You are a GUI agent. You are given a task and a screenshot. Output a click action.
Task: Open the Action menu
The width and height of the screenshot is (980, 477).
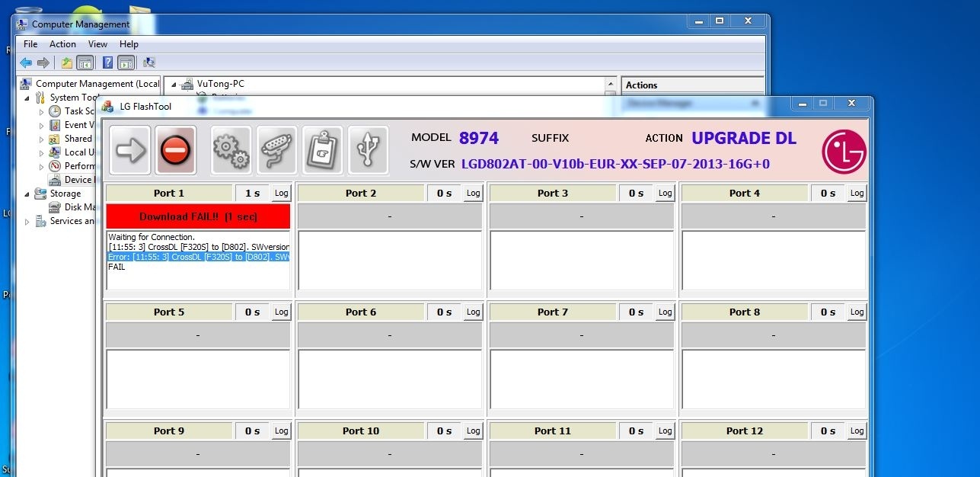[62, 44]
